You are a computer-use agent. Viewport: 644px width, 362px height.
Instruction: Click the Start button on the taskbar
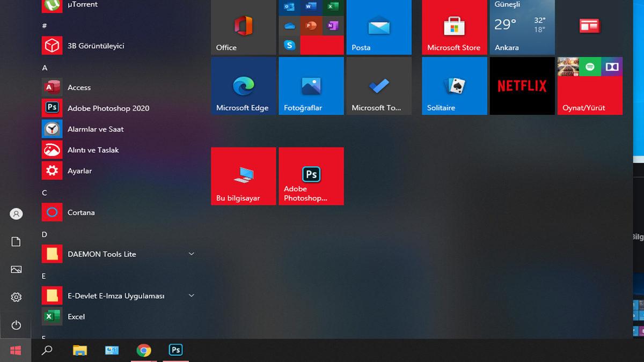click(16, 350)
